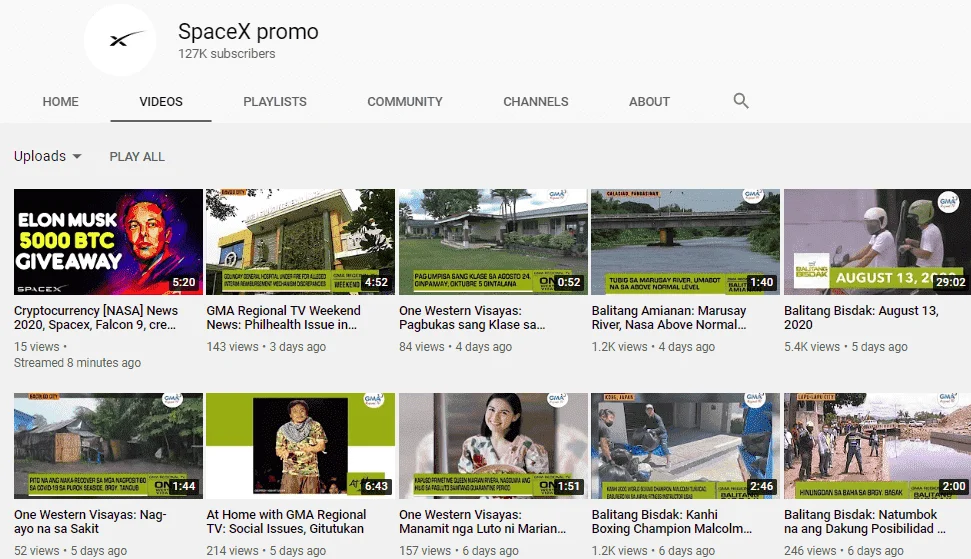971x559 pixels.
Task: Open the Nag-ayo na sa Sakit thumbnail
Action: pyautogui.click(x=108, y=446)
